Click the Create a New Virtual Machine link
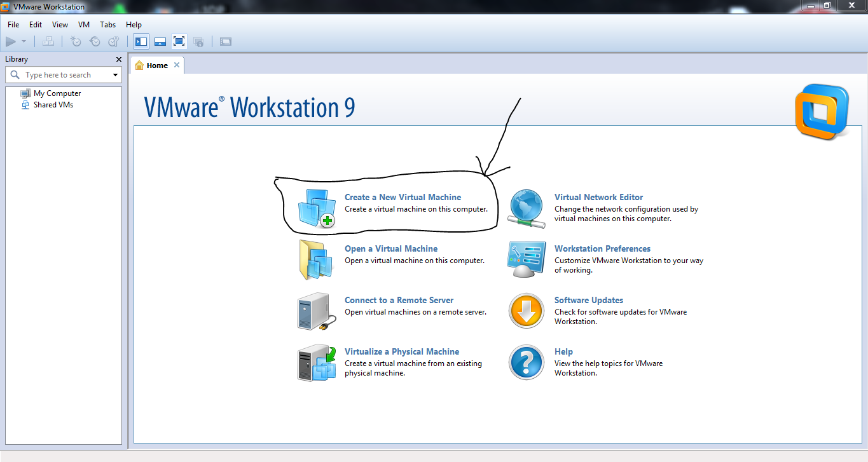The height and width of the screenshot is (462, 868). [403, 197]
